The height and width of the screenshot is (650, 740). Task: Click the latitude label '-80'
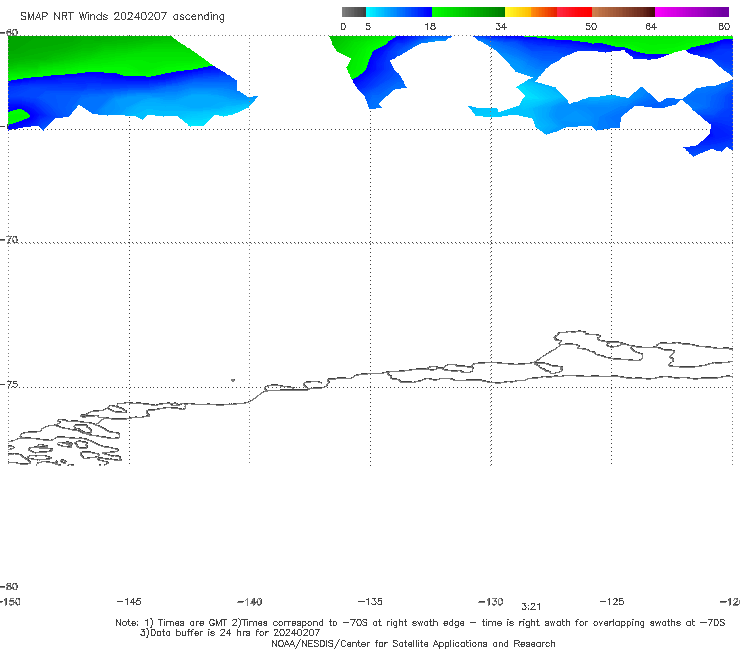tap(9, 586)
